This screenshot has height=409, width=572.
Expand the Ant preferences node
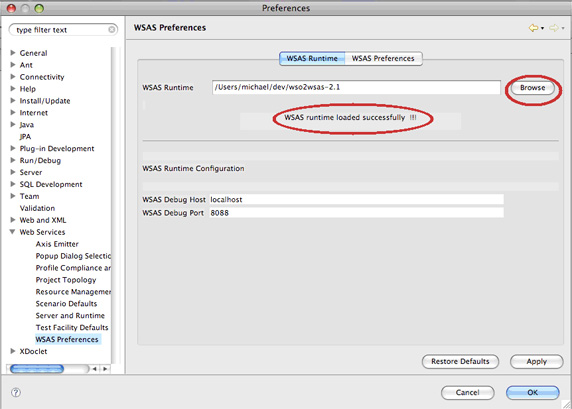pos(13,65)
